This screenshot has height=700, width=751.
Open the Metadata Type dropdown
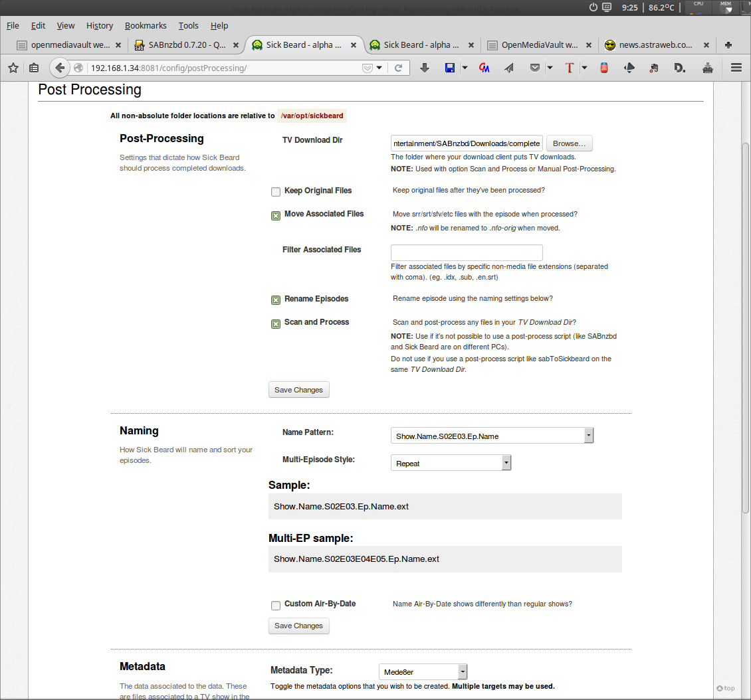423,671
